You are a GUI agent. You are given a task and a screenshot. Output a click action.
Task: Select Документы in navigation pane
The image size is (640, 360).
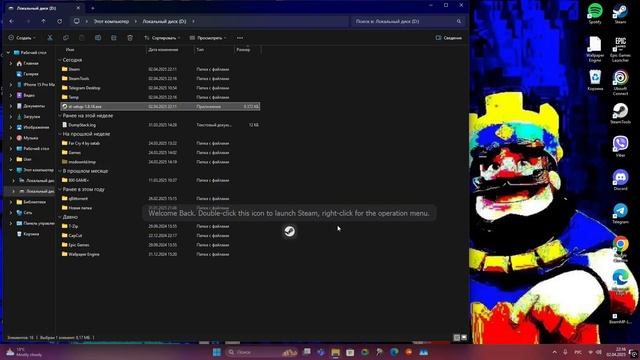(x=34, y=106)
